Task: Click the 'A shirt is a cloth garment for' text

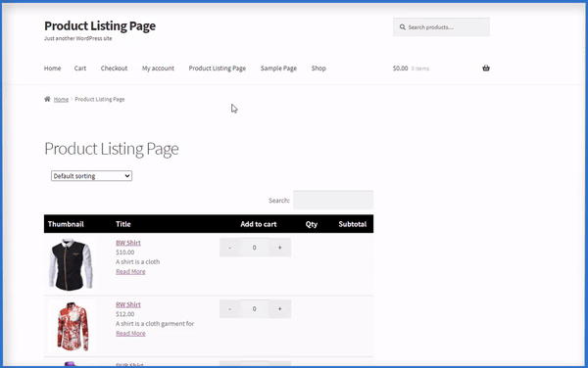Action: [x=155, y=323]
